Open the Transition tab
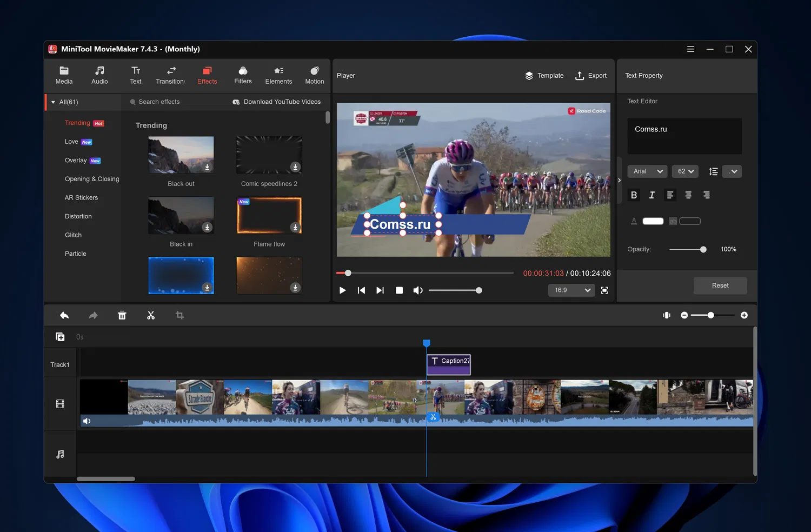811x532 pixels. tap(170, 75)
